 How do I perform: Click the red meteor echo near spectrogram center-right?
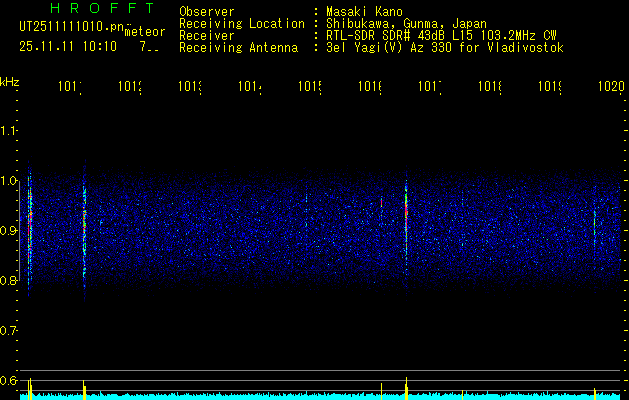pyautogui.click(x=406, y=215)
